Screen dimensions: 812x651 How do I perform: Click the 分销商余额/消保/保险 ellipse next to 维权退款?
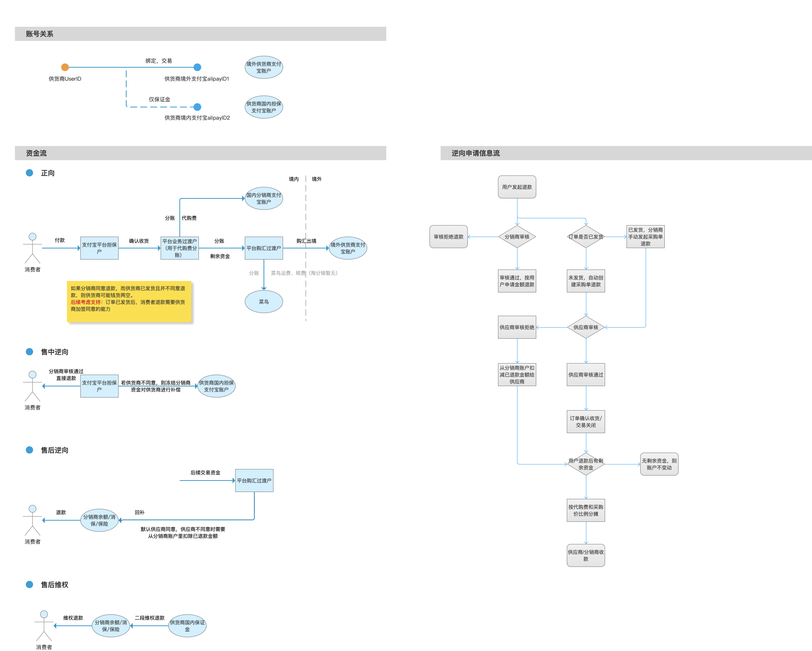pyautogui.click(x=111, y=626)
